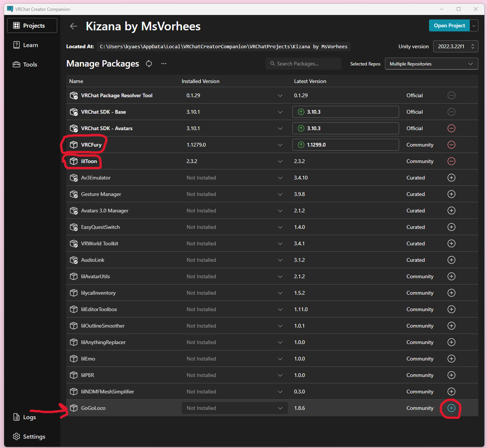Refresh packages with the circular arrows icon
Screen dimensions: 487x448
[x=149, y=64]
